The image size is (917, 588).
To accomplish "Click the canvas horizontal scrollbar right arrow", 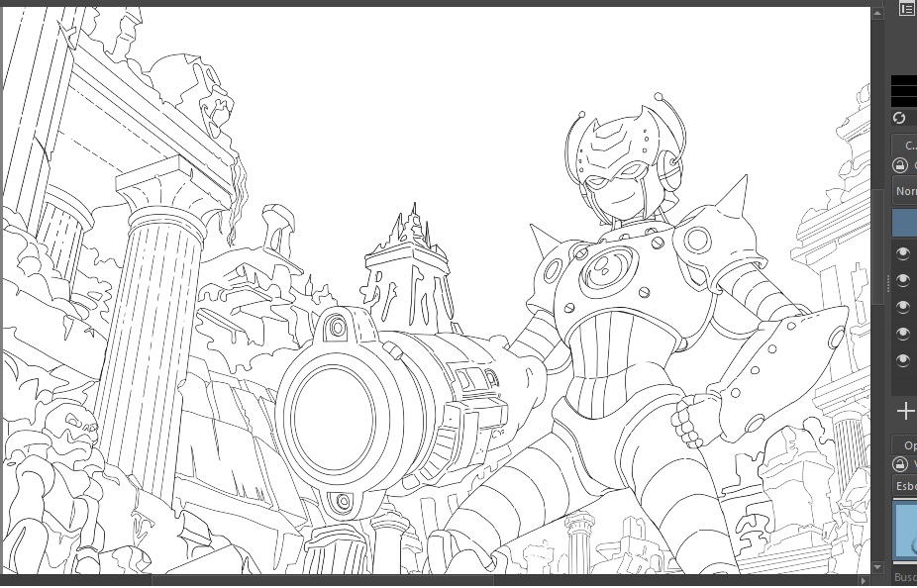I will pyautogui.click(x=866, y=580).
